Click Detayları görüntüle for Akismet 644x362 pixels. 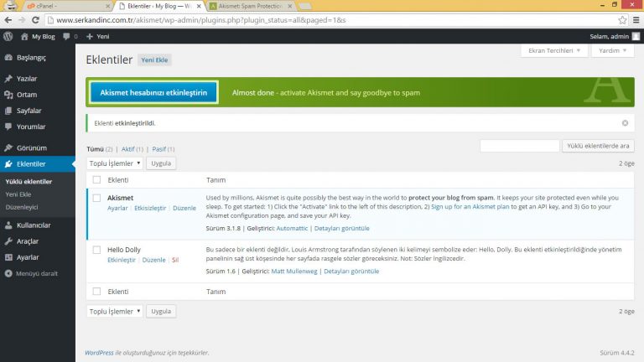coord(342,228)
